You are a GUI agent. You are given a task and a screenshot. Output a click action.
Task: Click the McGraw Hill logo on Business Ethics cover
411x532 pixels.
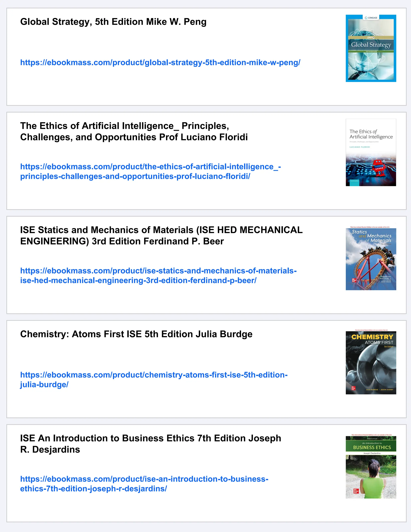(x=356, y=491)
